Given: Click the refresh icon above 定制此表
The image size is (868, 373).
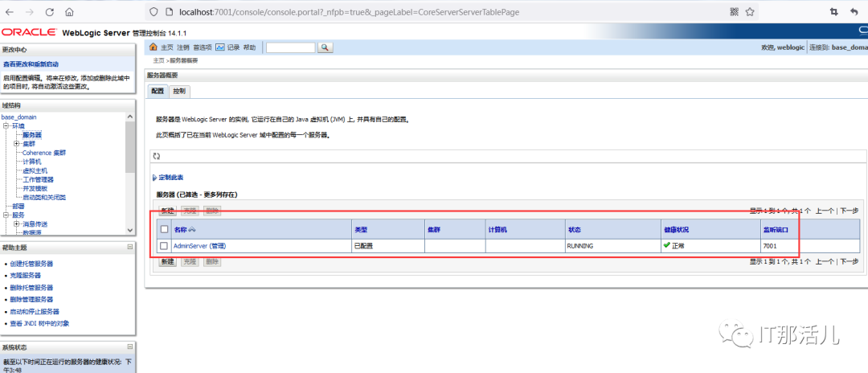Looking at the screenshot, I should tap(157, 157).
